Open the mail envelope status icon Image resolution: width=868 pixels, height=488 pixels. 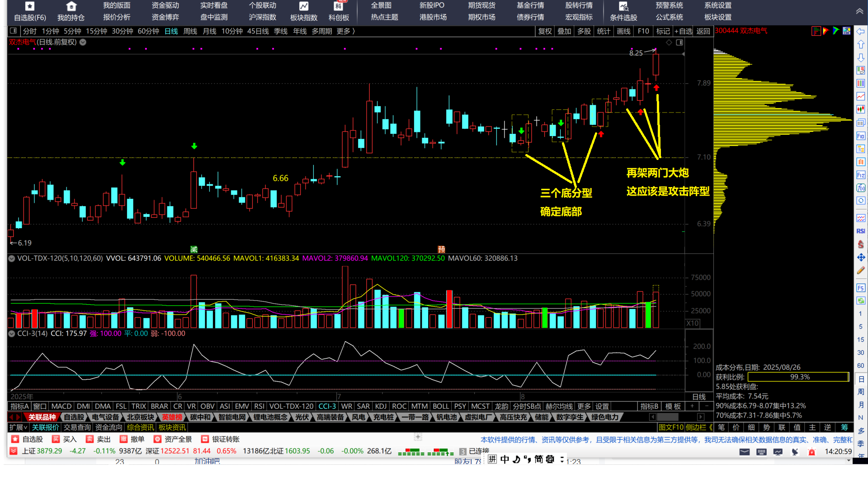tap(744, 451)
